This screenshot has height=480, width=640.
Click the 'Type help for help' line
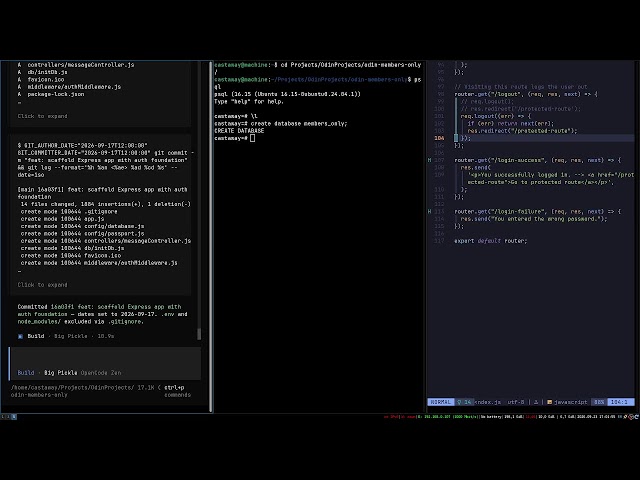pyautogui.click(x=249, y=102)
